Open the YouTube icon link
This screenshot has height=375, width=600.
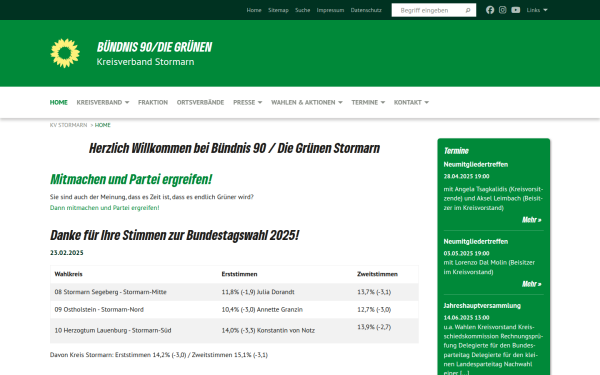[516, 10]
